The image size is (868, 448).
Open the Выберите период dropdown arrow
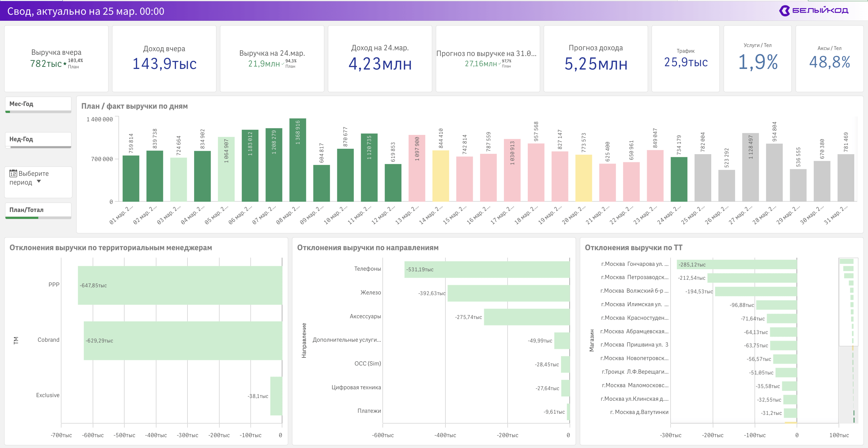point(39,182)
